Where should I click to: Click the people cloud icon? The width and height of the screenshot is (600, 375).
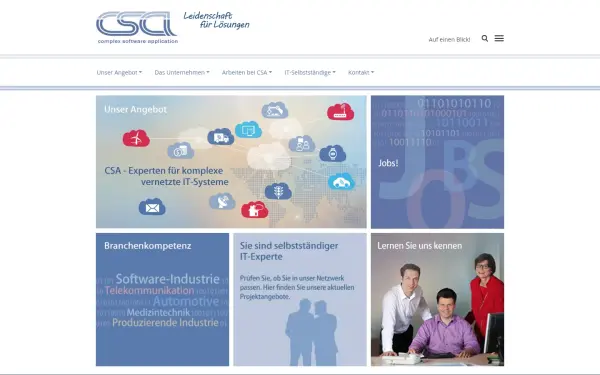[x=302, y=144]
